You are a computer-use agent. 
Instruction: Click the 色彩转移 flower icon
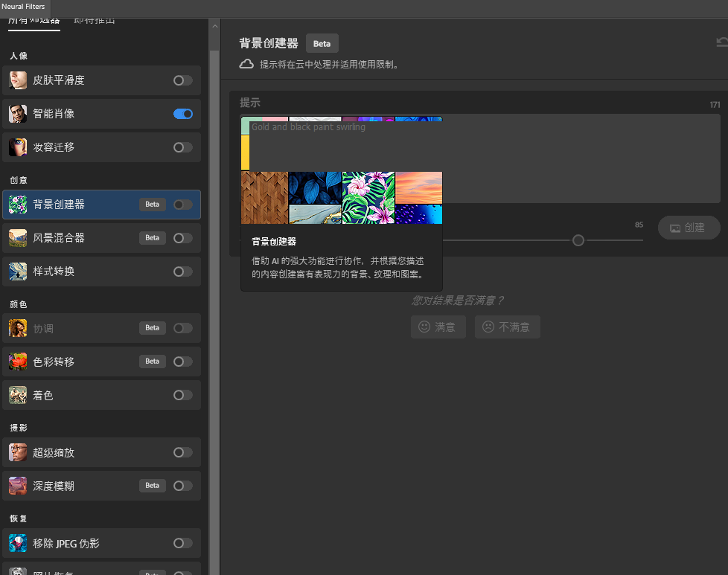18,362
